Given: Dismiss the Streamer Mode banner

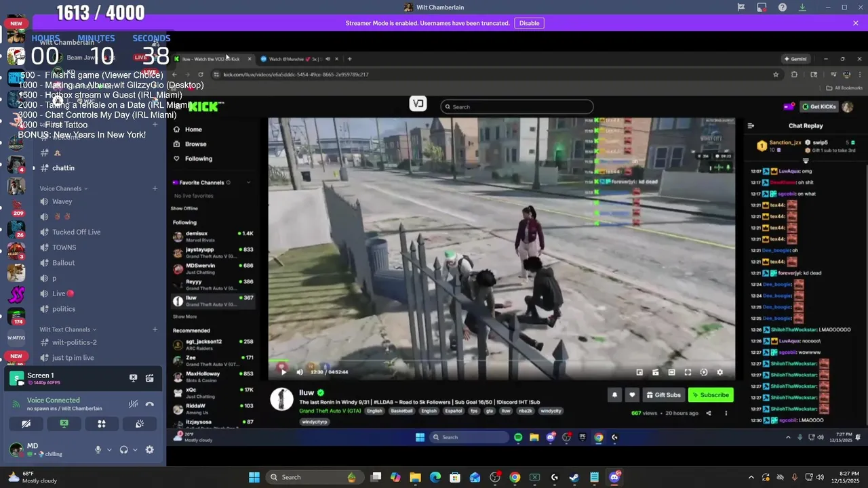Looking at the screenshot, I should (x=855, y=23).
